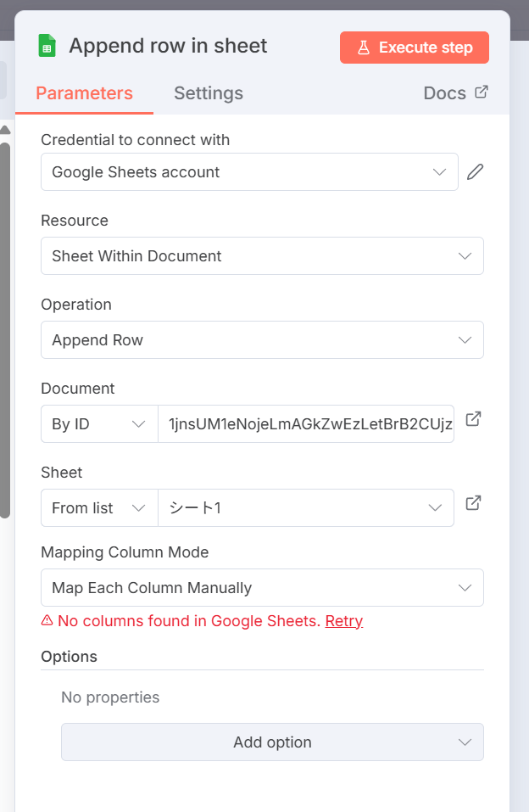Image resolution: width=529 pixels, height=812 pixels.
Task: Open the シート1 sheet selection dropdown
Action: 305,508
